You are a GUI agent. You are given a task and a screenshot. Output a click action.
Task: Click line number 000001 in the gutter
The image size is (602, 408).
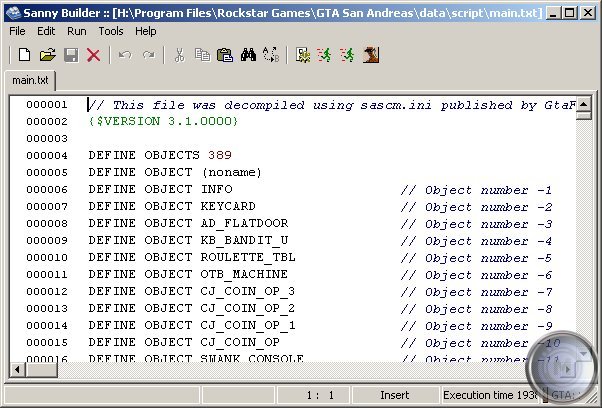tap(47, 104)
